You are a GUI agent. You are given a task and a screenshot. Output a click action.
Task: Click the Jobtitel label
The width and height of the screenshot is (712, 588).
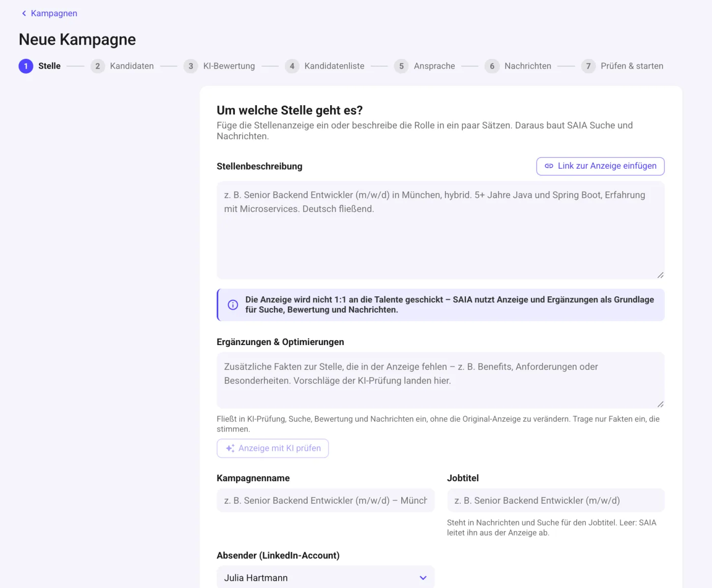pos(463,478)
